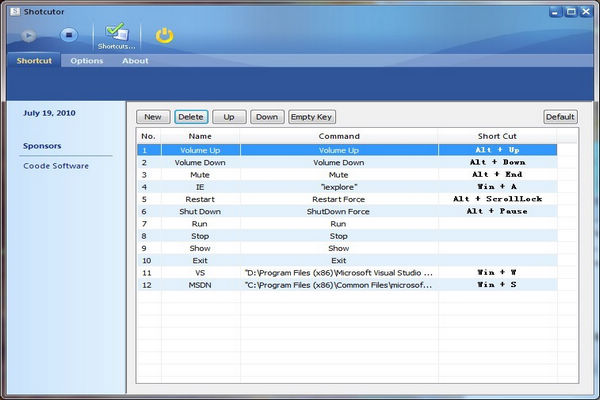Select the Volume Down name cell in row 2
600x400 pixels.
[200, 163]
